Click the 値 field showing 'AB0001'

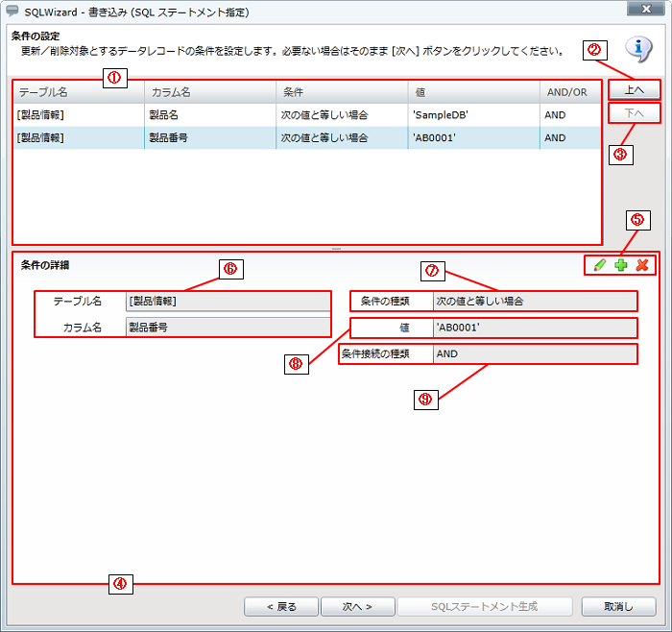click(534, 328)
